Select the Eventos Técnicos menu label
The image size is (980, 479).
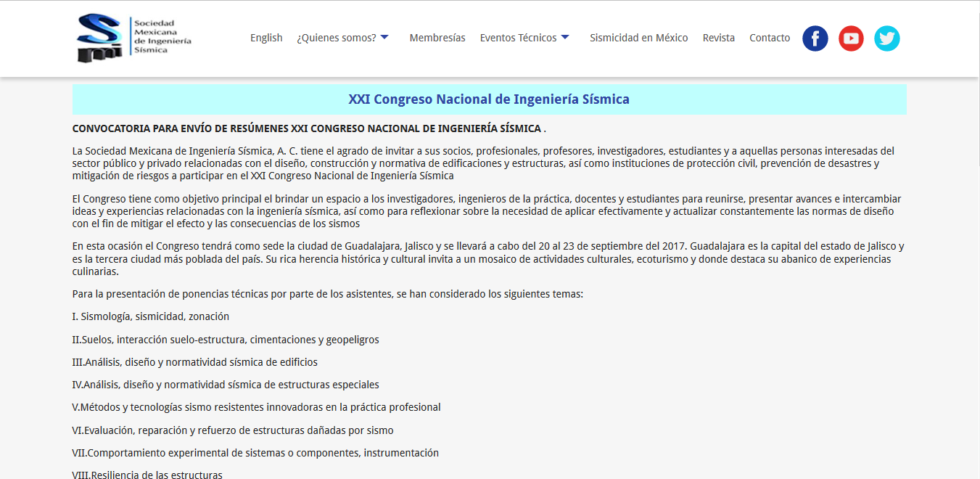click(x=518, y=38)
